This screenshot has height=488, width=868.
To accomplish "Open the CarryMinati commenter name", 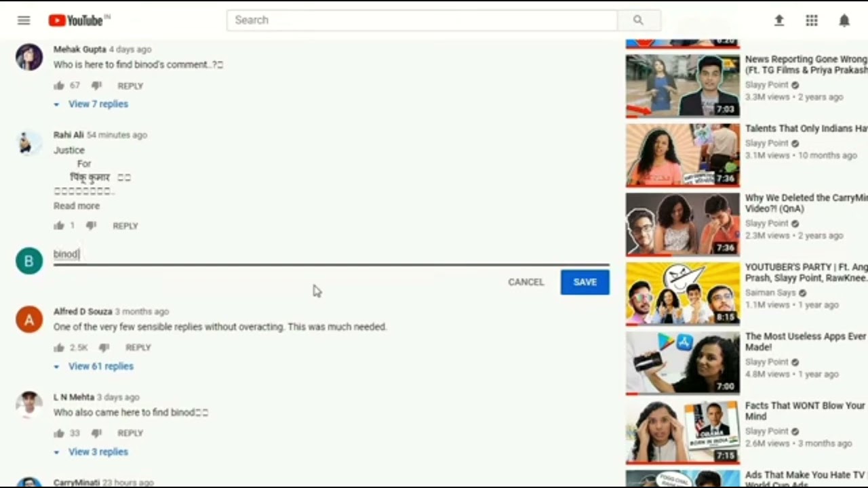I will pyautogui.click(x=75, y=483).
